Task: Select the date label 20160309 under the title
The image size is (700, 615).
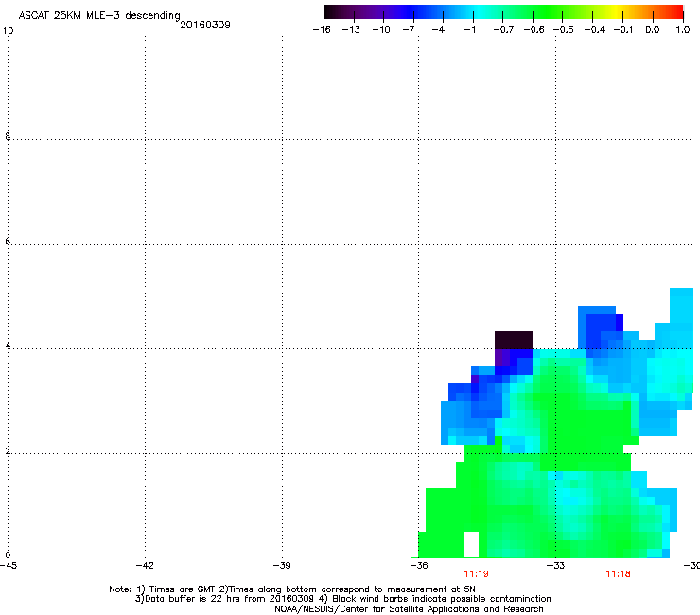Action: pos(205,25)
